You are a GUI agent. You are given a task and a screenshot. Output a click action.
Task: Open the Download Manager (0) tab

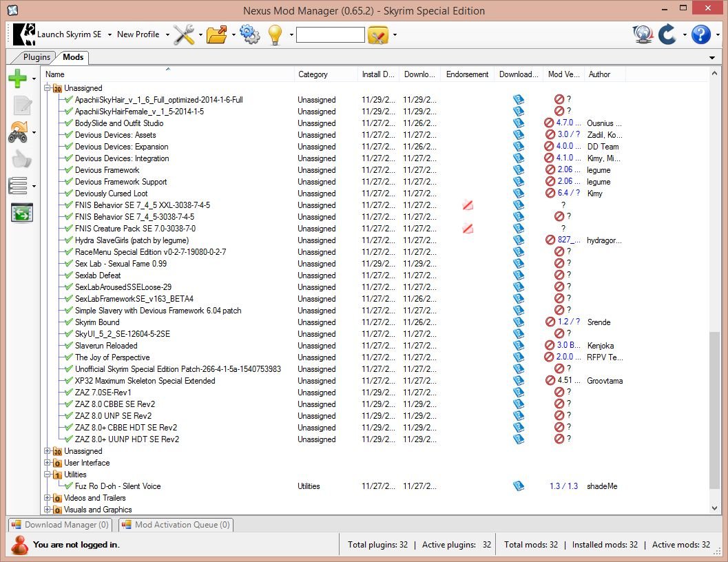pyautogui.click(x=61, y=524)
